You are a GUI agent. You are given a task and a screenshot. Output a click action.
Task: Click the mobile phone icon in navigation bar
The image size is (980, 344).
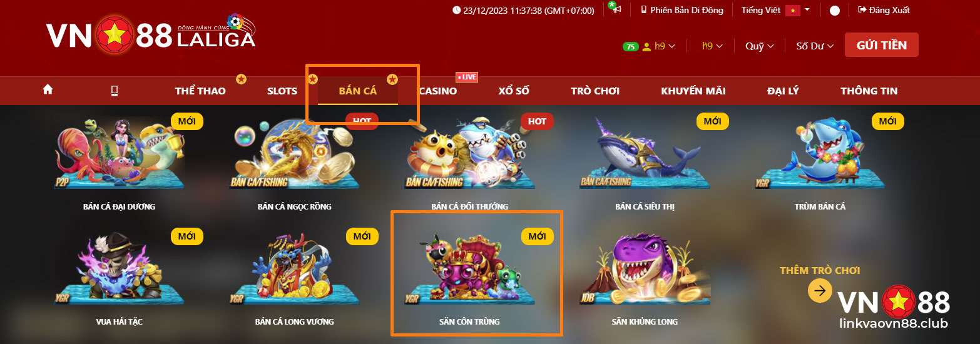(x=115, y=91)
